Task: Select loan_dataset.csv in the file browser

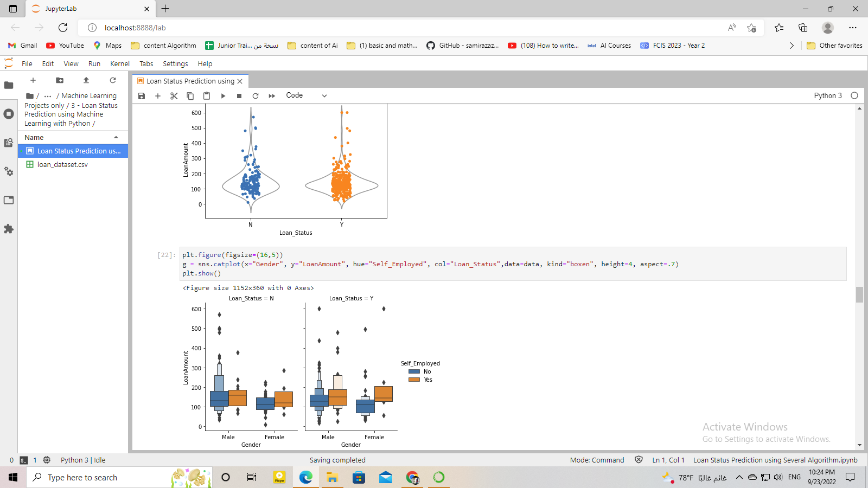Action: pos(62,164)
